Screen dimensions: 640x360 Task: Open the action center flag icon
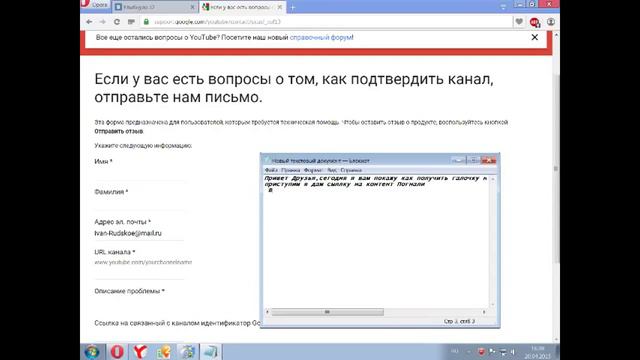point(492,352)
